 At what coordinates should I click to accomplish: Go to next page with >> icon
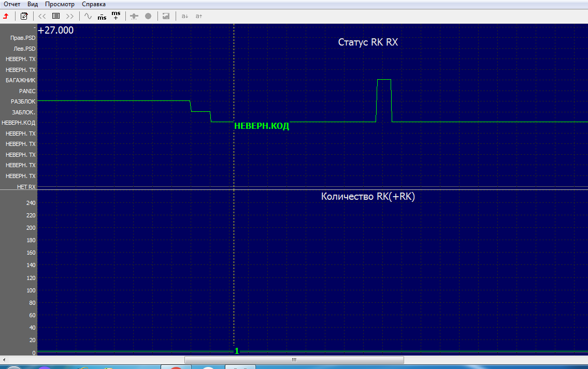pyautogui.click(x=70, y=16)
